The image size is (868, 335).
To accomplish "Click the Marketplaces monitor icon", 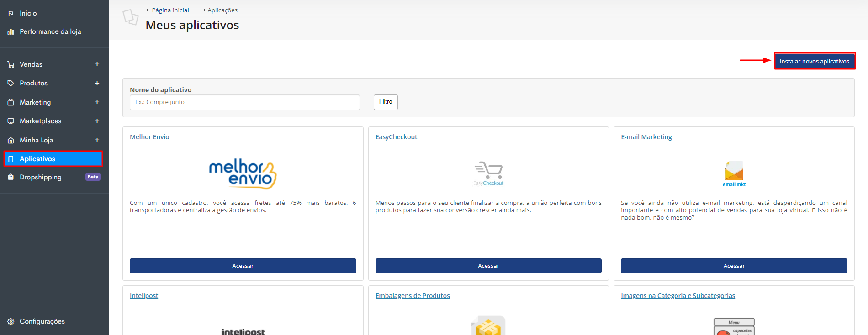I will [11, 121].
